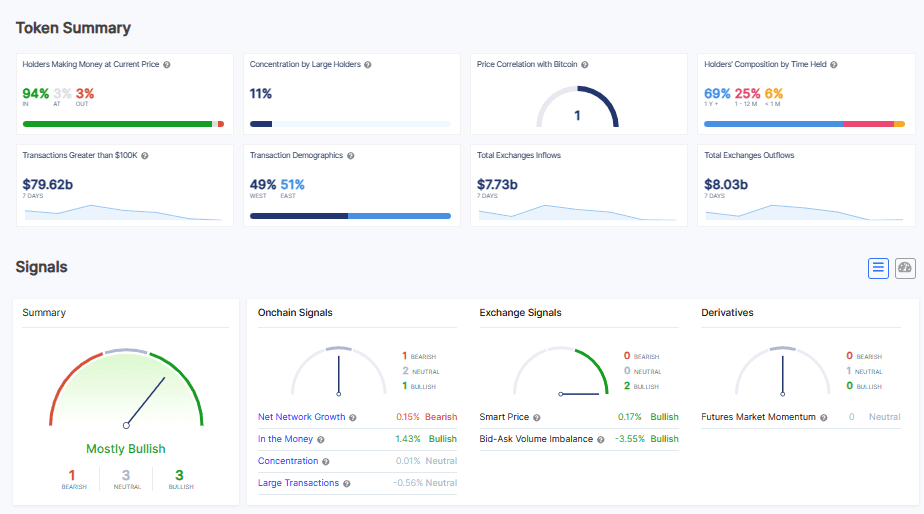Open the Large Transactions signal link
This screenshot has height=514, width=924.
point(298,483)
